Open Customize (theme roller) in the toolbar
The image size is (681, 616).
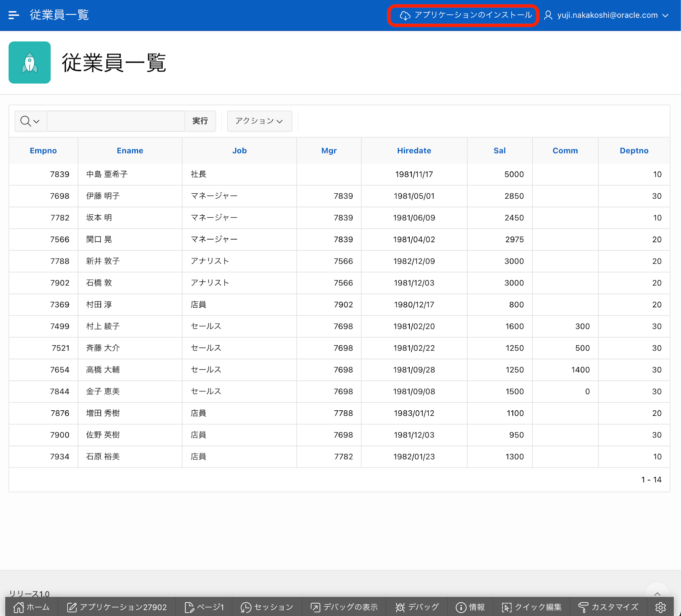pos(609,607)
